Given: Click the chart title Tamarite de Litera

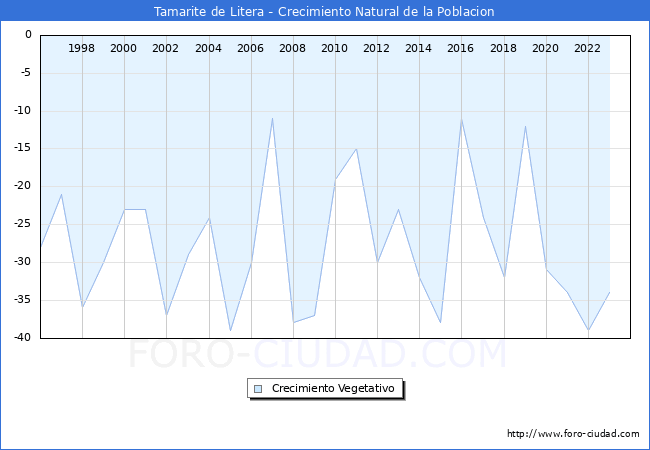Looking at the screenshot, I should point(324,12).
